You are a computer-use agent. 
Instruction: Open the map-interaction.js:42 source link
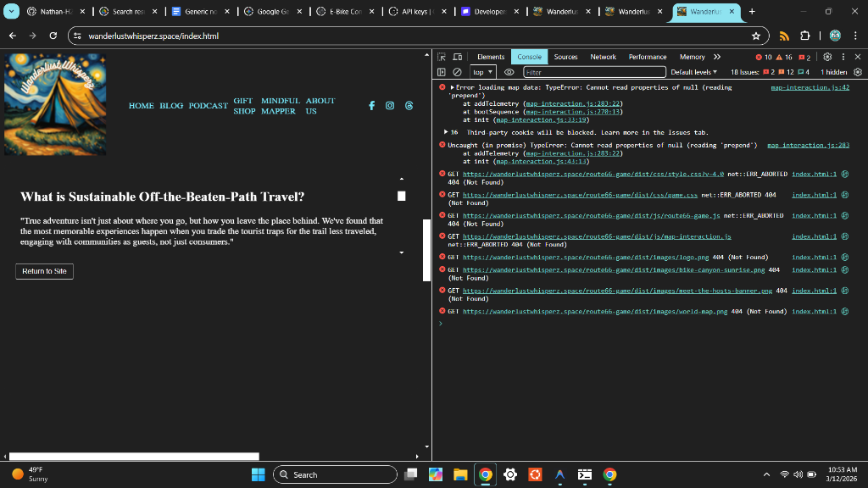tap(810, 87)
